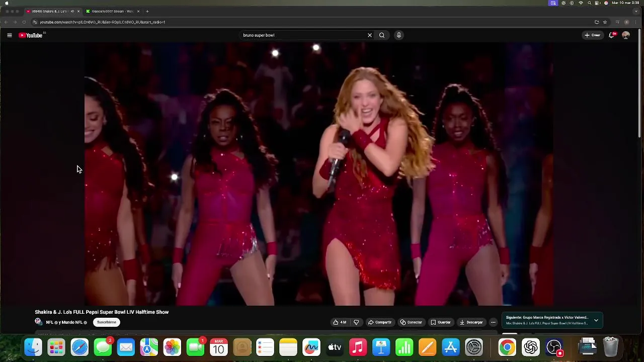Dislike the video with thumbs-down icon

click(356, 322)
